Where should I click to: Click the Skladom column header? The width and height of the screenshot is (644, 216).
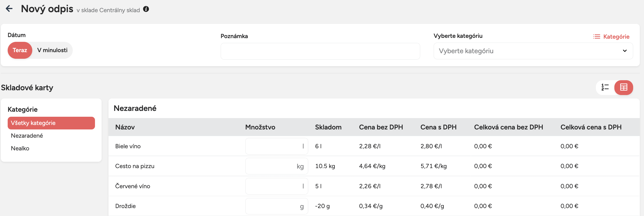[x=328, y=127]
